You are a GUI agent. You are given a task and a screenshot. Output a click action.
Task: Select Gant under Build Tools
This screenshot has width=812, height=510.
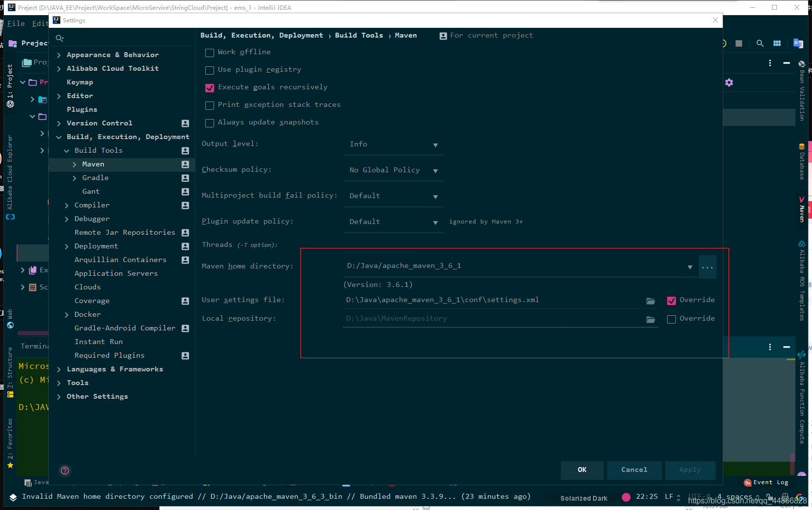[91, 192]
